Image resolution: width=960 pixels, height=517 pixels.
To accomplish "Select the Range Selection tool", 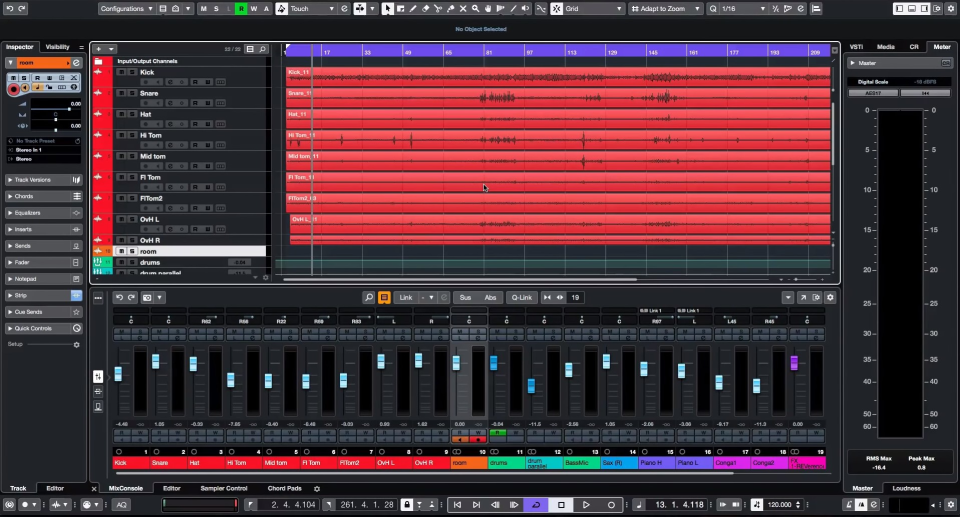I will [400, 9].
